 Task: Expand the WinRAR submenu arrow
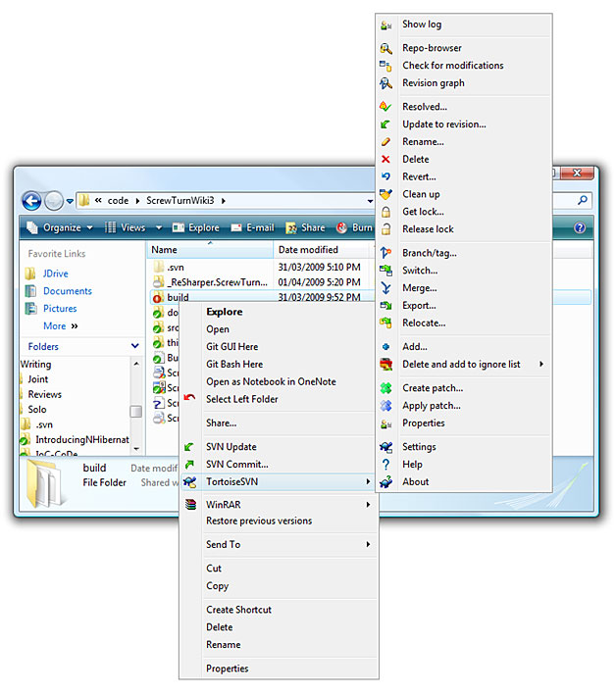368,505
